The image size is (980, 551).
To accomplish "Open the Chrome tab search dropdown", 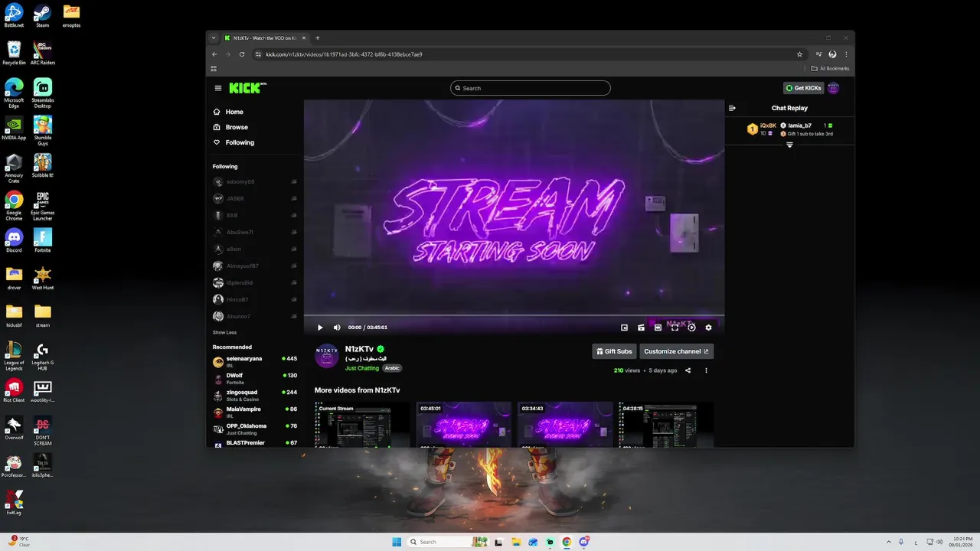I will pyautogui.click(x=214, y=38).
